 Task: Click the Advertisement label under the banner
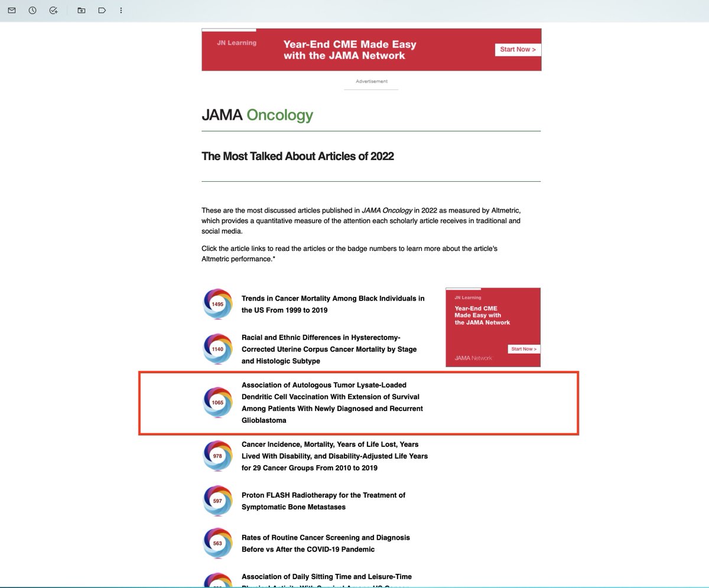[x=372, y=81]
